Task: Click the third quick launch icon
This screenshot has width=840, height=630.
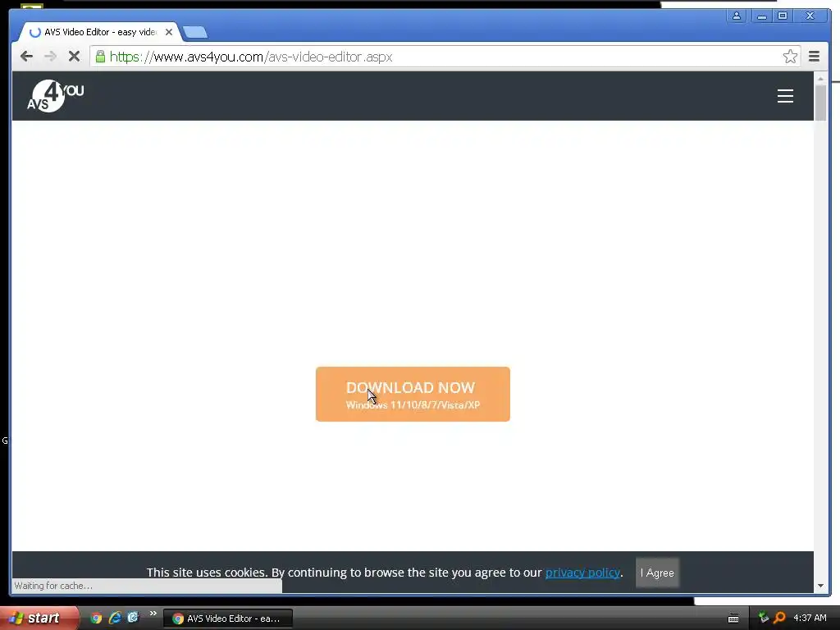Action: (133, 618)
